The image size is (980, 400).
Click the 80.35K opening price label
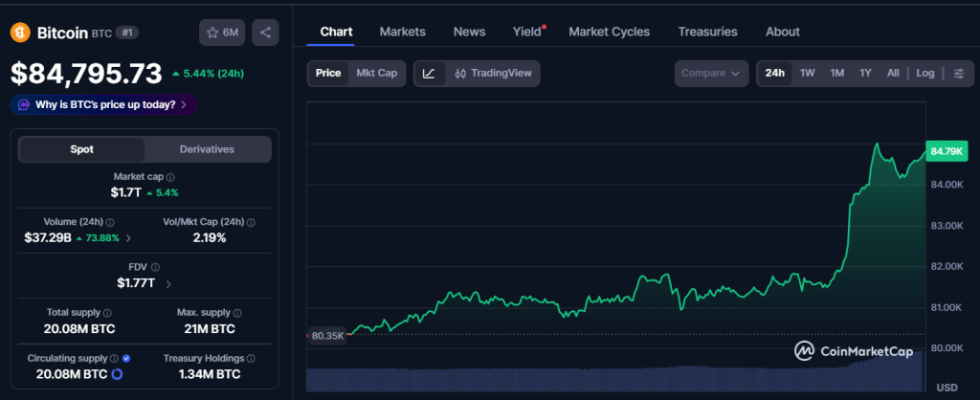[327, 336]
